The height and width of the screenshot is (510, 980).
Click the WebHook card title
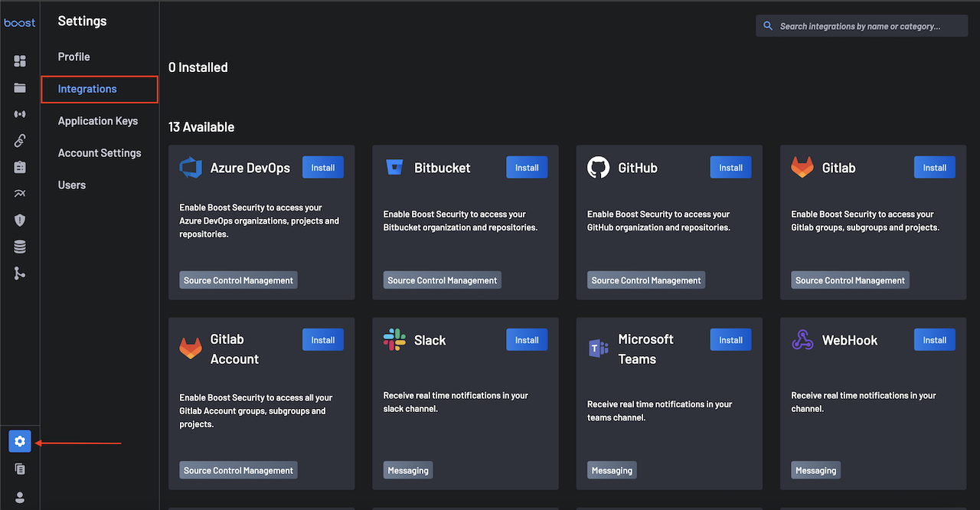pos(850,340)
